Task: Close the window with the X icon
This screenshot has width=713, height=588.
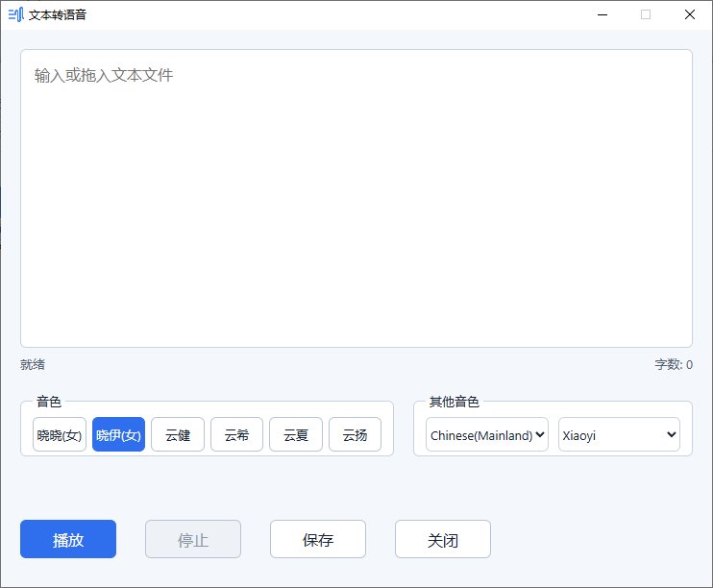Action: 690,14
